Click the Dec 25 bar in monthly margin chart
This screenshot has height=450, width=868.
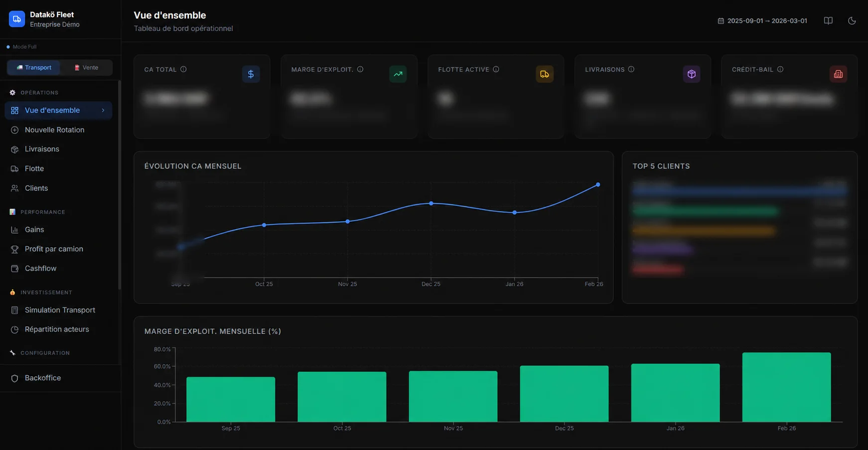click(x=564, y=394)
